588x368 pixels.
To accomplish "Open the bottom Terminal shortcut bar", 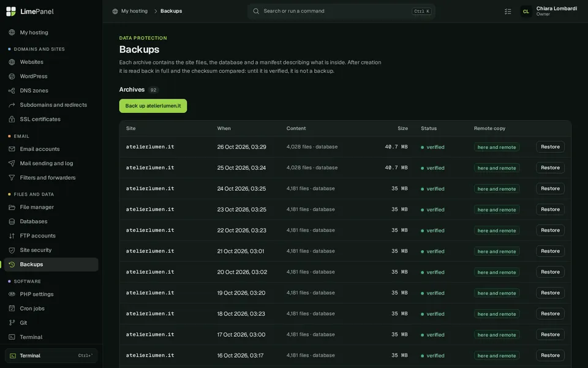I will pos(51,356).
